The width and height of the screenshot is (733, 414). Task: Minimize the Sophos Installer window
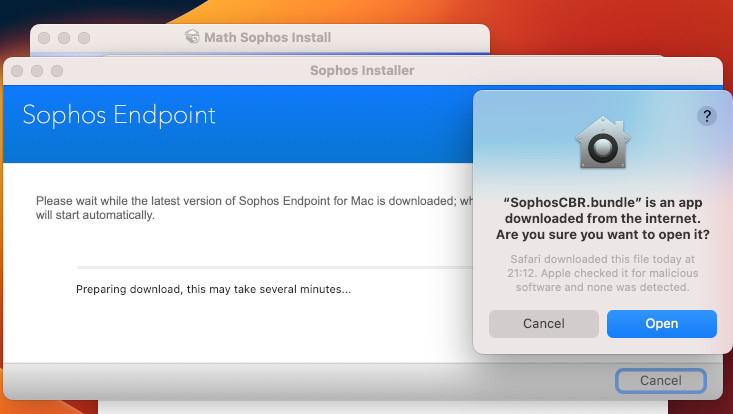[37, 71]
